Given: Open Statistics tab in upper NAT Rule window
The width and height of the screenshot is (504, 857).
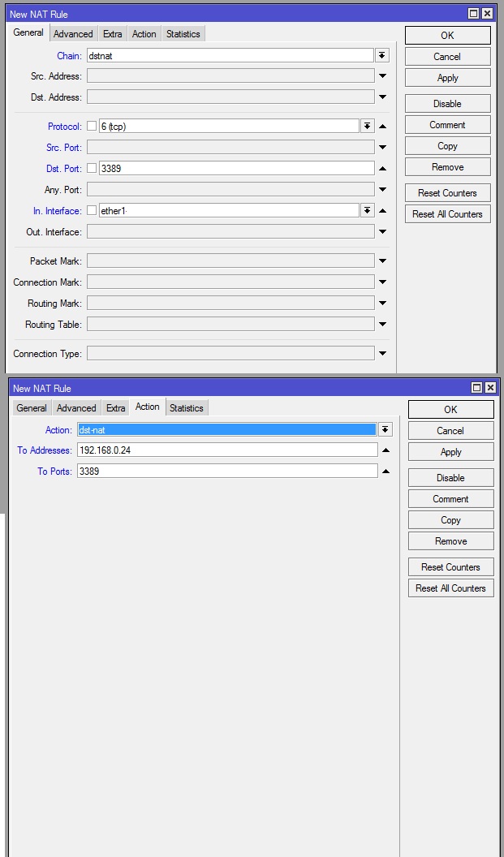Looking at the screenshot, I should [183, 34].
